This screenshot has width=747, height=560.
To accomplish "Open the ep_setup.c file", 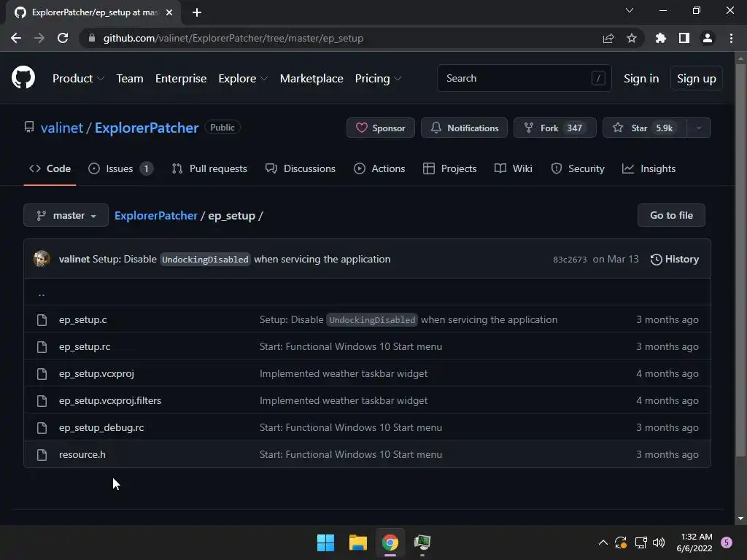I will tap(83, 319).
